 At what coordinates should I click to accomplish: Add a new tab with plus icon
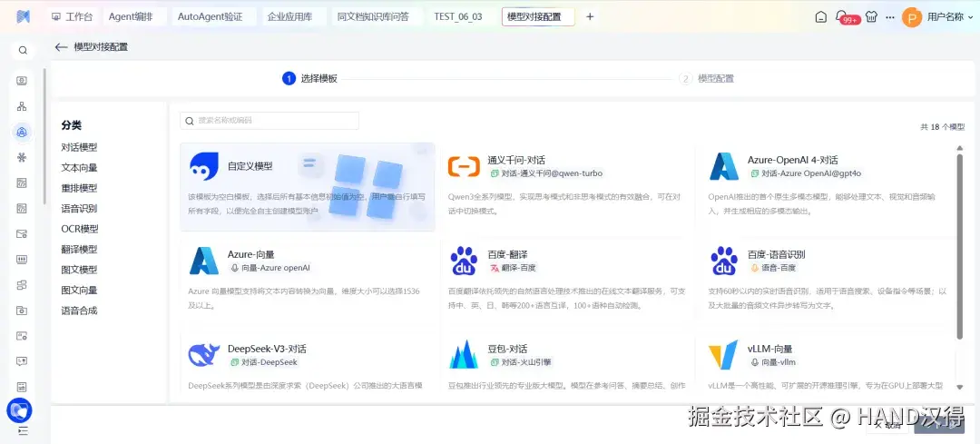[x=590, y=17]
